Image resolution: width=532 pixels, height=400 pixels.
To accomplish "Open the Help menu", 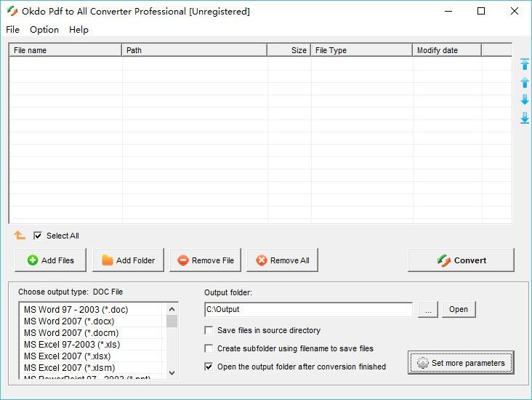I will pyautogui.click(x=78, y=30).
